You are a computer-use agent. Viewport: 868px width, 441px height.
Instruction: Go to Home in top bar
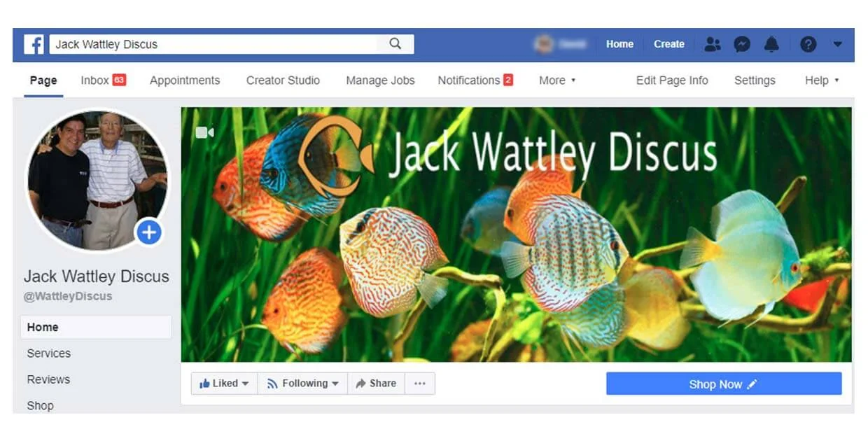click(x=619, y=44)
